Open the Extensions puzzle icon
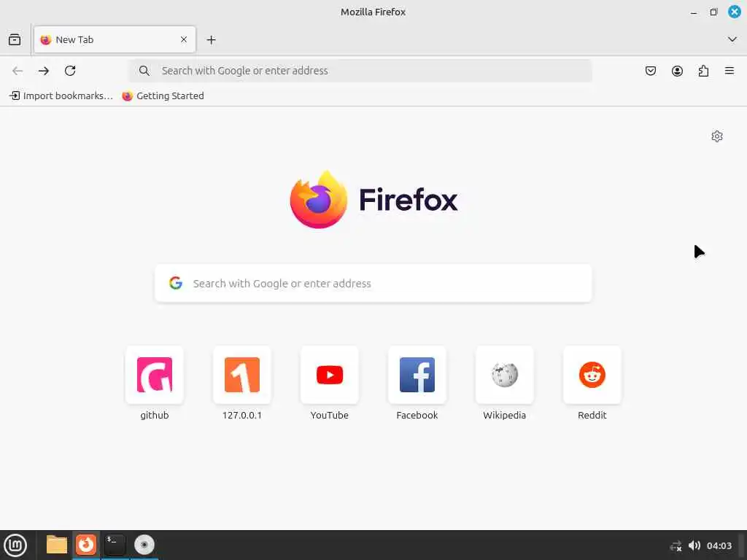The image size is (747, 560). tap(704, 71)
